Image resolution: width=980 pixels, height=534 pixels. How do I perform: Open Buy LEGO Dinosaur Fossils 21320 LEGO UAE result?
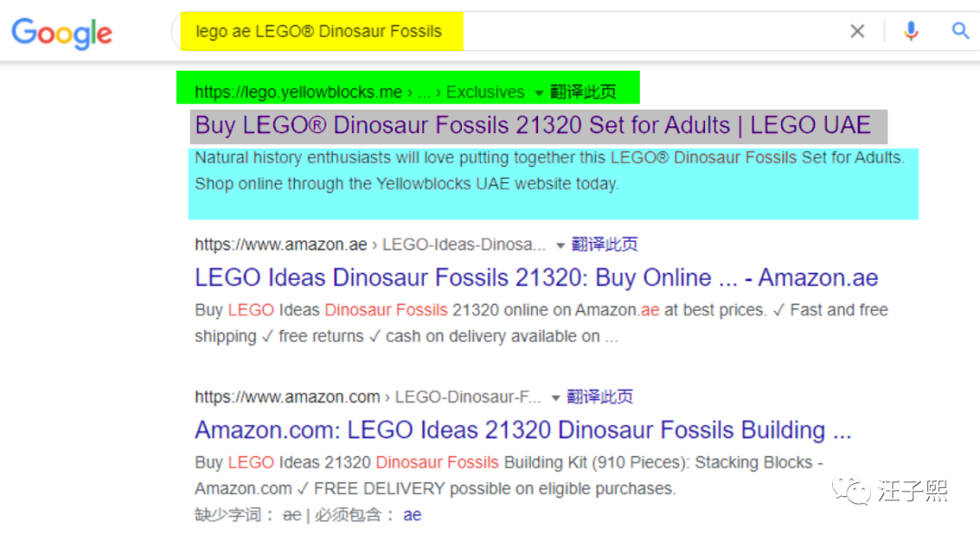(533, 125)
